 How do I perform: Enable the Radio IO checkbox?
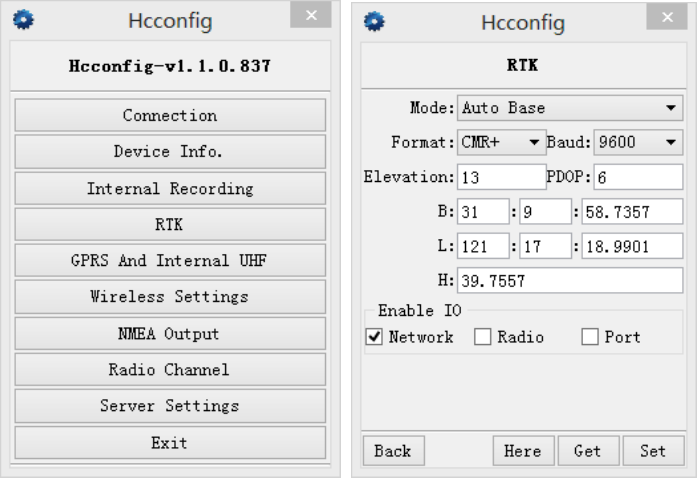coord(483,338)
